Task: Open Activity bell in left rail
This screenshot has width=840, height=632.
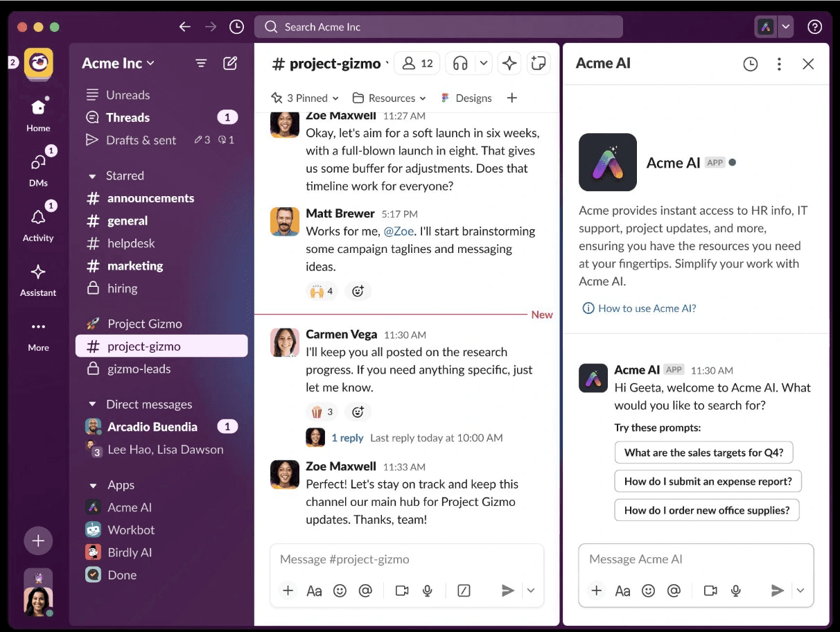Action: 38,223
